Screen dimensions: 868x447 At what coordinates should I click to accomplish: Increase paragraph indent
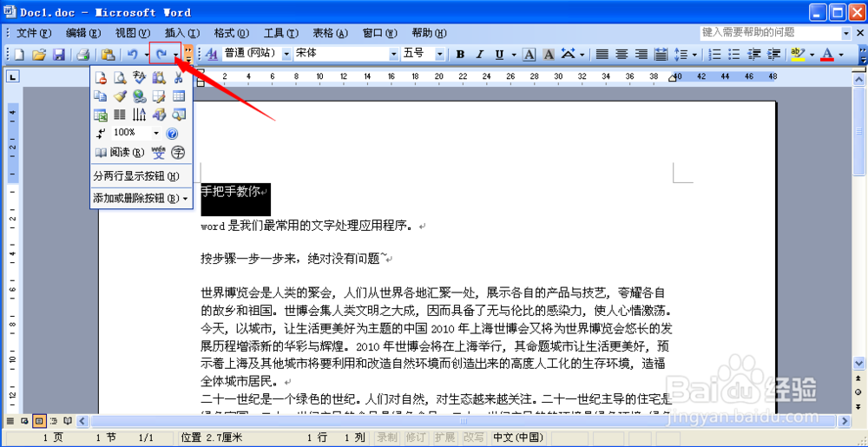pyautogui.click(x=774, y=54)
